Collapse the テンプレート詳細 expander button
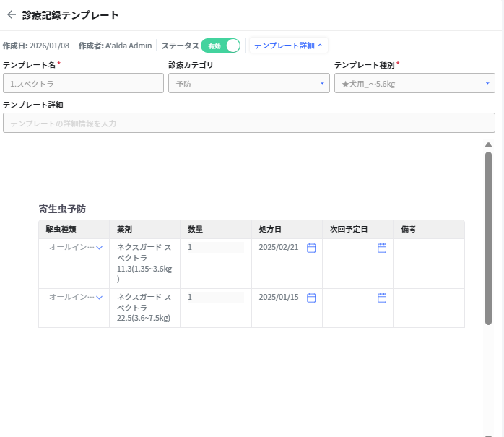The image size is (504, 437). (288, 46)
